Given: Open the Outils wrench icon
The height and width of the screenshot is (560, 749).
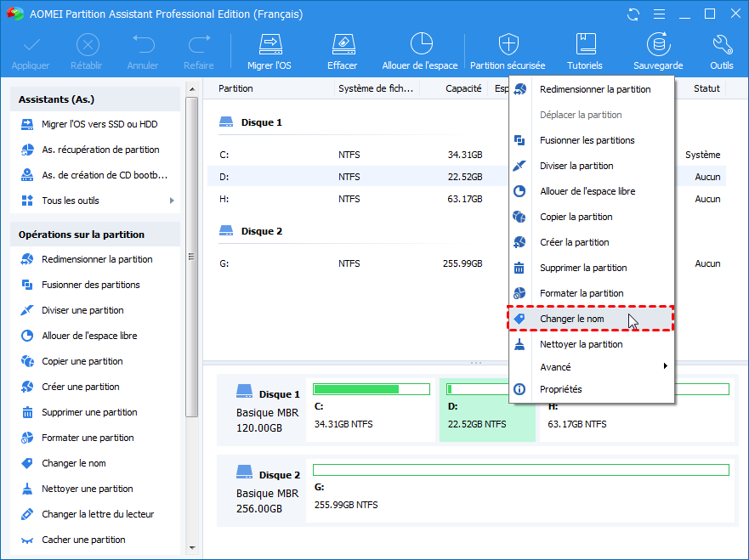Looking at the screenshot, I should point(721,51).
